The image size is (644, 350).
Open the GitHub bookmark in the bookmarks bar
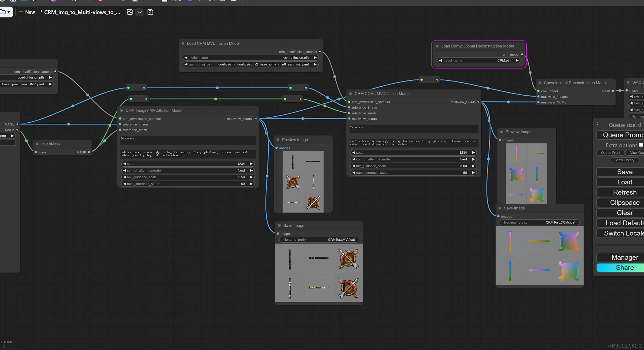tap(74, 0)
